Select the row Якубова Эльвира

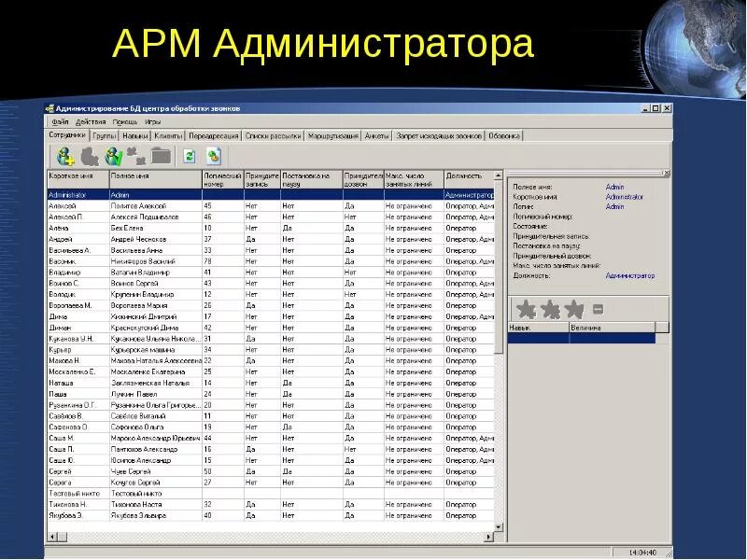coord(270,516)
